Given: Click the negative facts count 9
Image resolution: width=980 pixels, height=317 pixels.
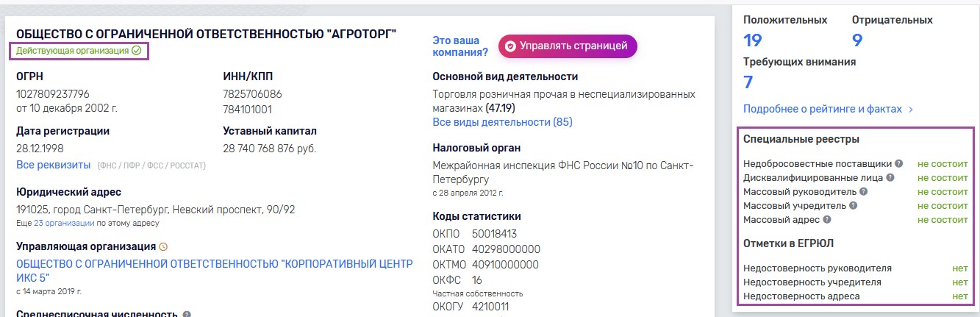Looking at the screenshot, I should click(x=857, y=40).
